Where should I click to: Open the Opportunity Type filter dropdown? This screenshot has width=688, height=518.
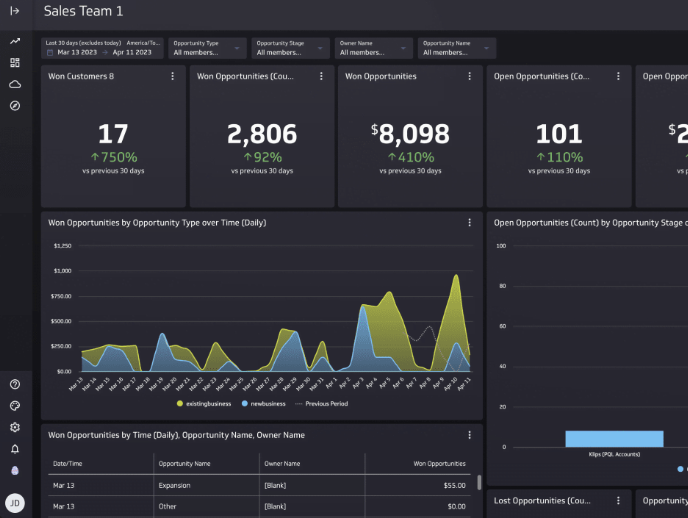click(207, 48)
